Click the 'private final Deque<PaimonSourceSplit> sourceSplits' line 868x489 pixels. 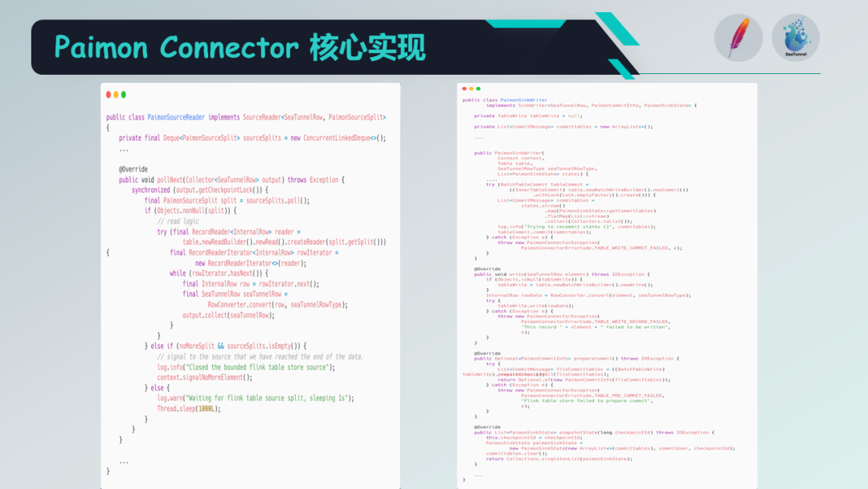pyautogui.click(x=252, y=138)
